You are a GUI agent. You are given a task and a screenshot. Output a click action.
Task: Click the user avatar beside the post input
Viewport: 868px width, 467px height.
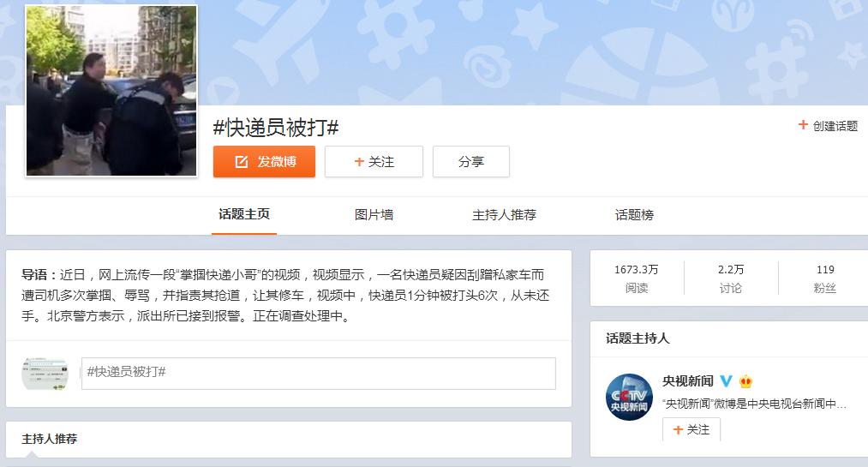click(x=45, y=374)
